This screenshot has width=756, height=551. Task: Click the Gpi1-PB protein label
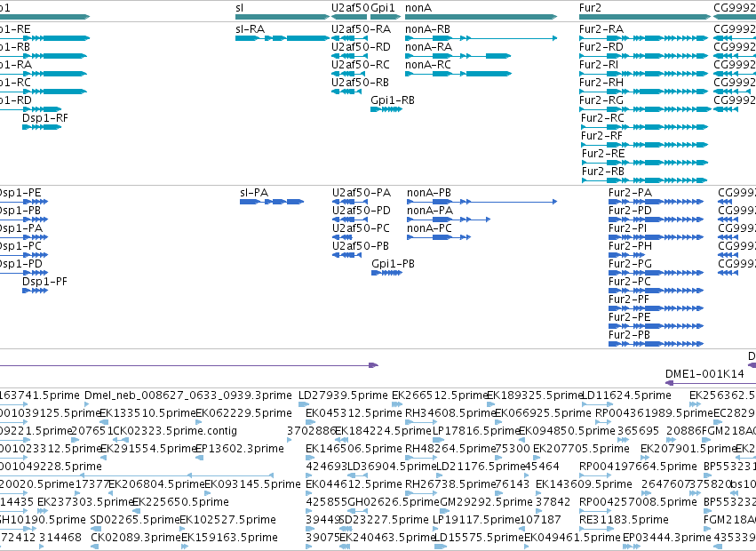pos(393,264)
